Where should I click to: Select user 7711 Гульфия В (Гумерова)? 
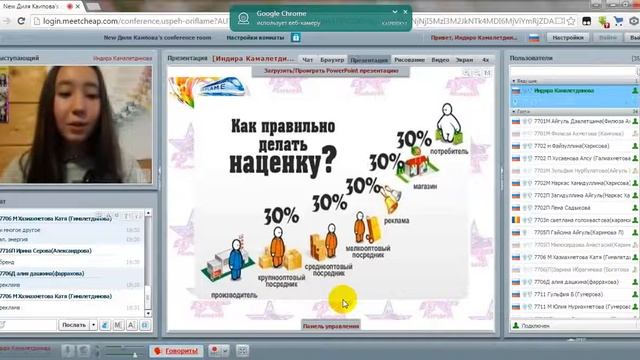pos(574,294)
